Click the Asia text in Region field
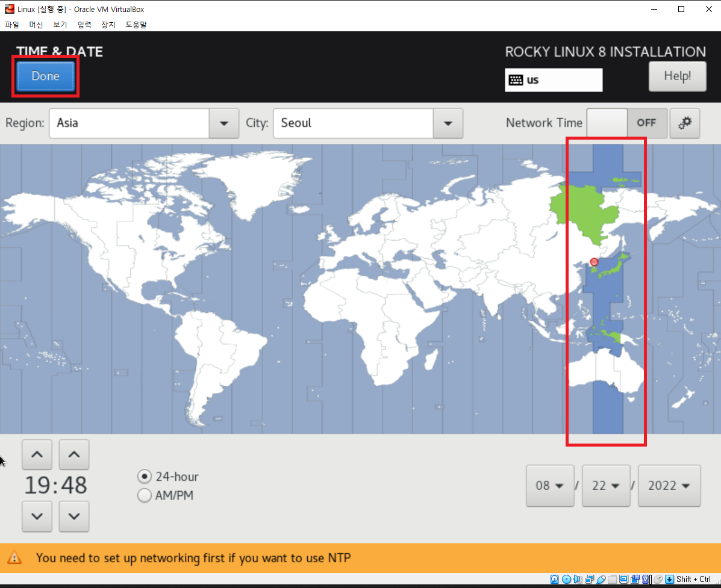The height and width of the screenshot is (588, 721). pyautogui.click(x=67, y=123)
